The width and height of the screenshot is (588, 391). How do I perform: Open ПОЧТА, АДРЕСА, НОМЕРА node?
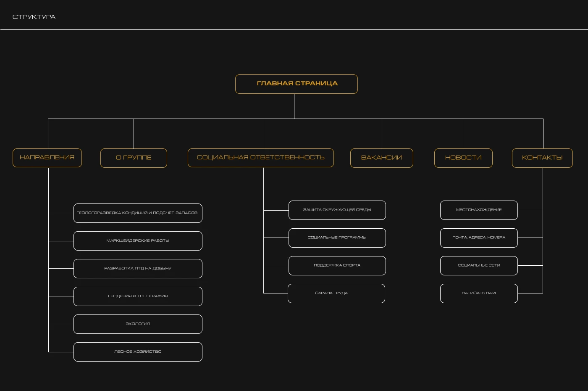[x=479, y=238]
